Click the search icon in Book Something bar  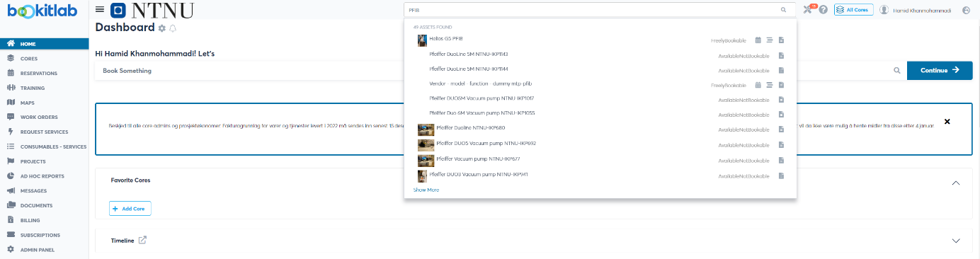click(x=896, y=70)
